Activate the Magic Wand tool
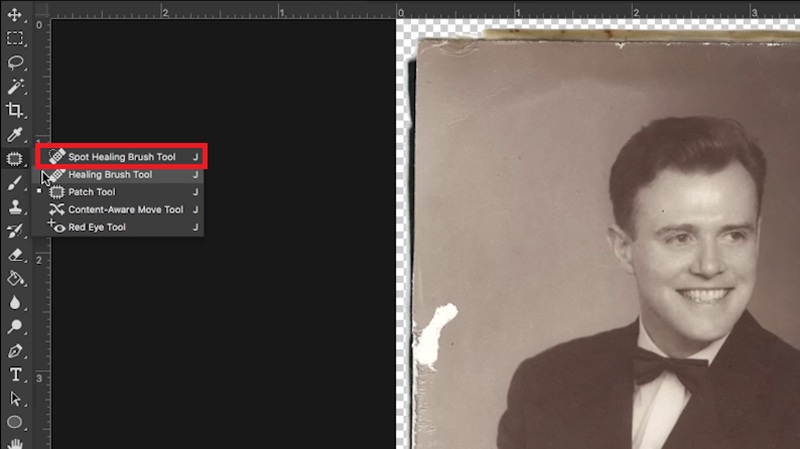 (15, 87)
